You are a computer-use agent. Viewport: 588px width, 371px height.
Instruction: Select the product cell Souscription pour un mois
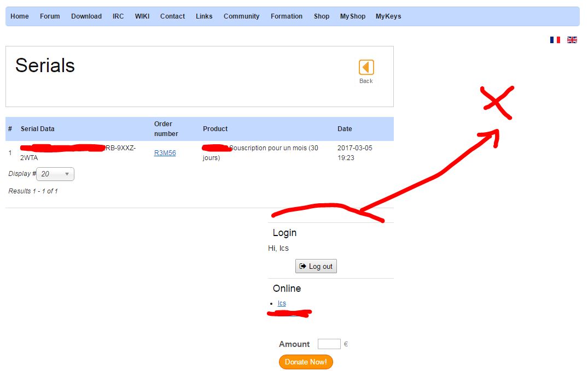tap(260, 152)
